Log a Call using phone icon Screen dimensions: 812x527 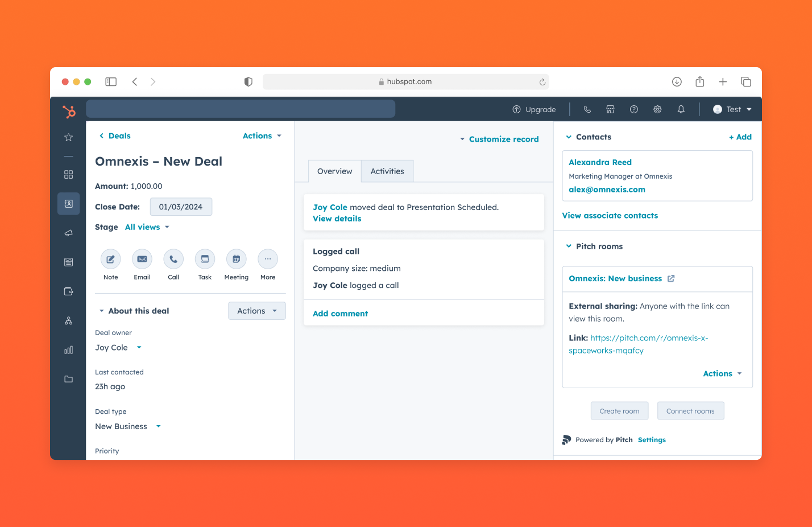[173, 259]
